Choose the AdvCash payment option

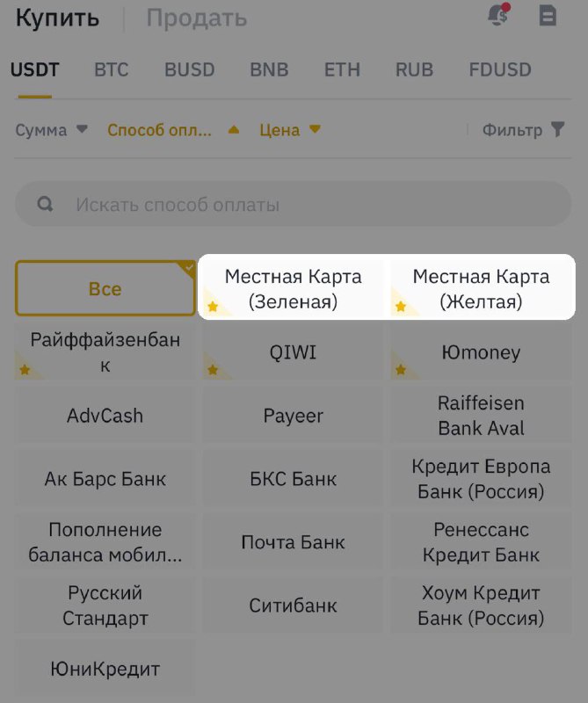105,416
